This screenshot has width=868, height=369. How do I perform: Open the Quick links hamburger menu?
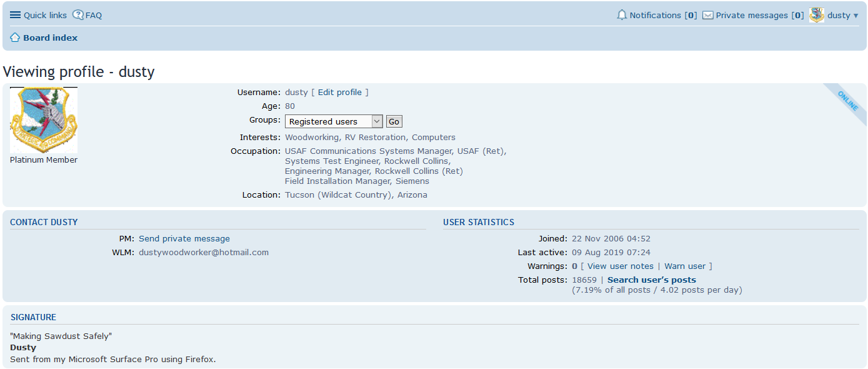[x=16, y=15]
